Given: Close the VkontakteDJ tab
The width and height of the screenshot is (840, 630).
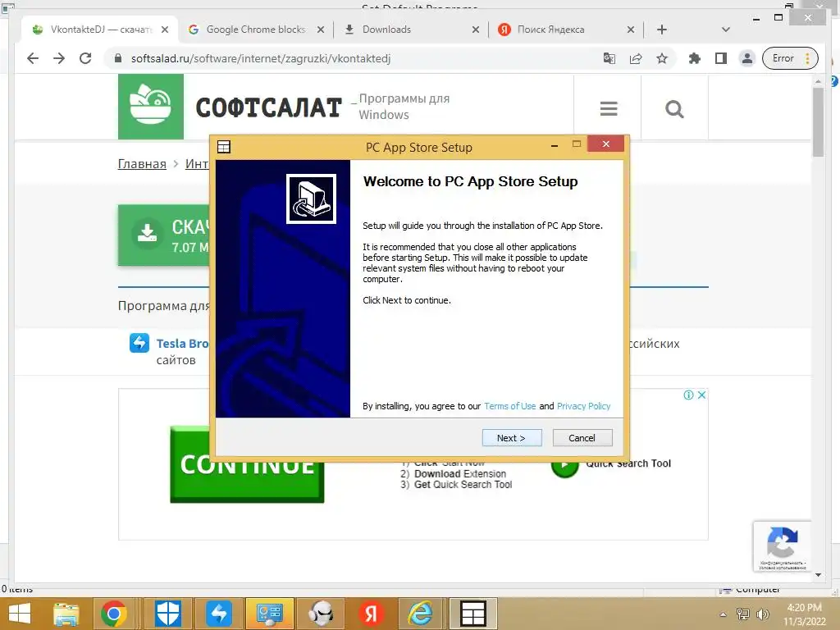Looking at the screenshot, I should point(165,30).
